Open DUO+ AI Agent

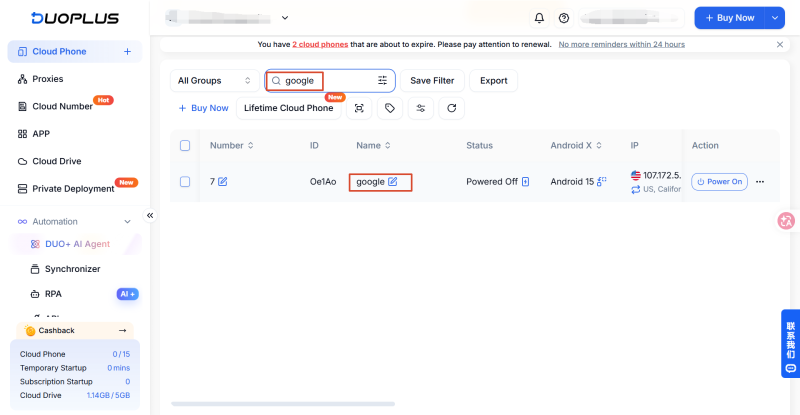[x=77, y=244]
